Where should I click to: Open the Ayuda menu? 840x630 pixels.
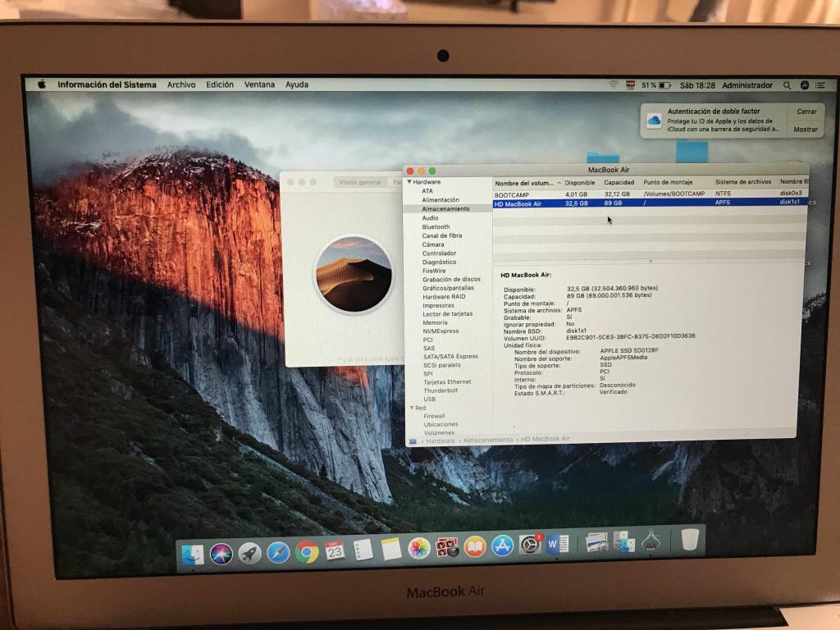click(297, 84)
